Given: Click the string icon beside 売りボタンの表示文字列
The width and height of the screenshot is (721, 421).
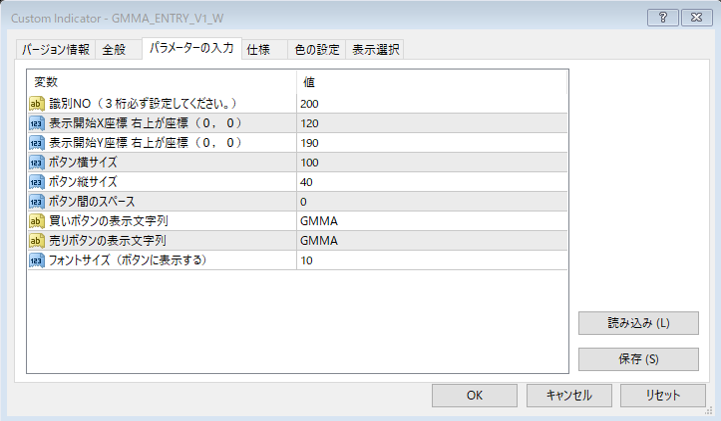Looking at the screenshot, I should (37, 241).
